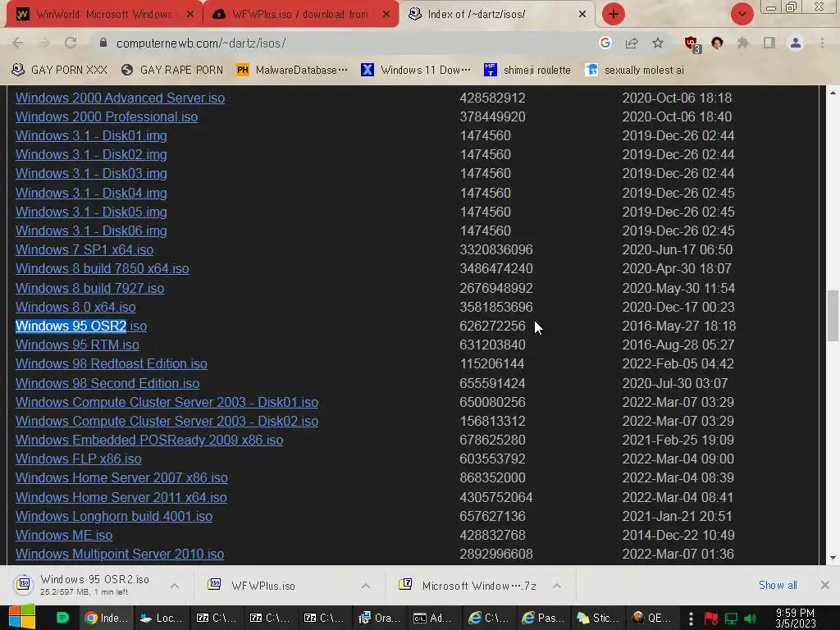Open MalwareDatabase bookmark
Screen dimensions: 840x630
coord(293,70)
